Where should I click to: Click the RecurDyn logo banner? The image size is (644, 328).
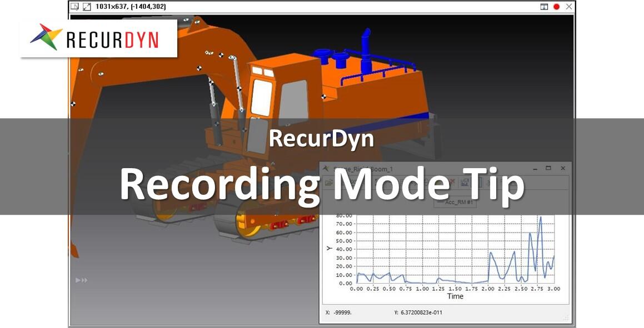[x=98, y=38]
